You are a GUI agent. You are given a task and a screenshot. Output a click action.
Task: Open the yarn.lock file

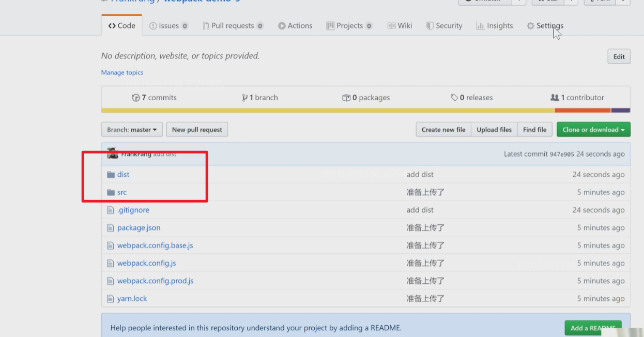click(x=132, y=299)
